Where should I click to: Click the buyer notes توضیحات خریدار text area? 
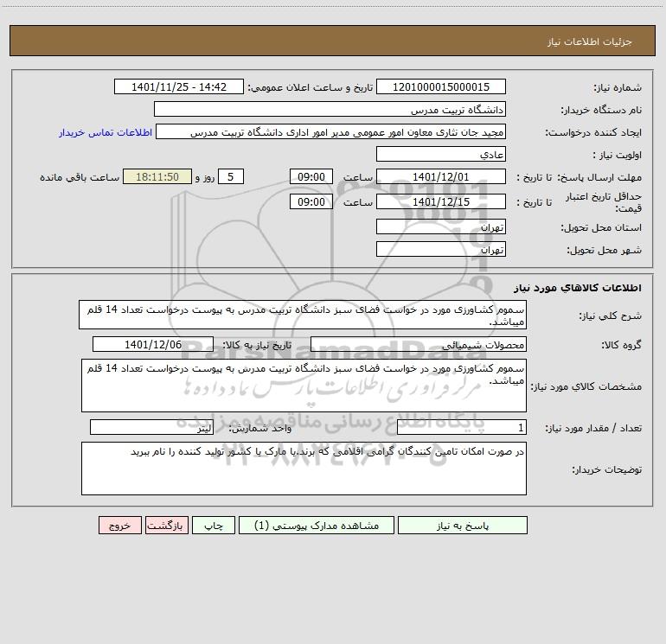(304, 469)
